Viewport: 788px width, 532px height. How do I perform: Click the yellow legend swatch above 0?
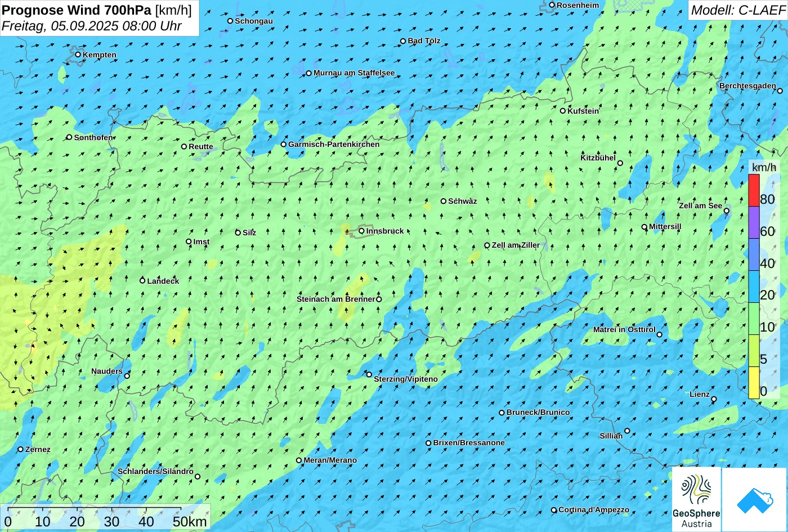[x=754, y=383]
